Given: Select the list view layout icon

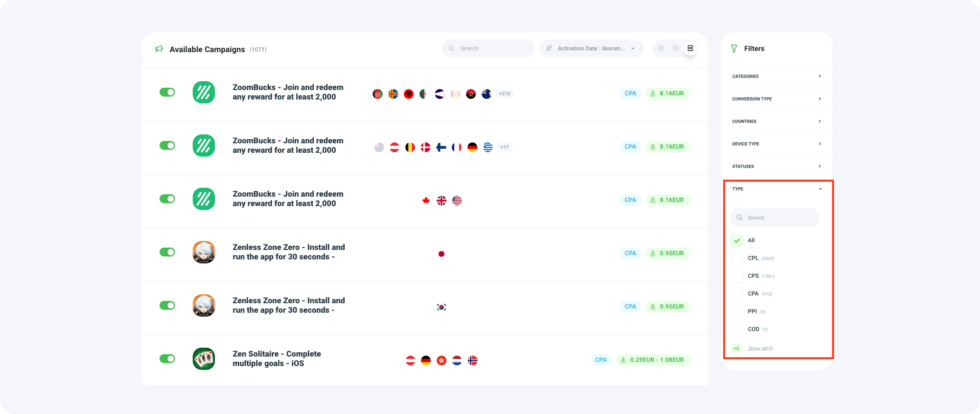Looking at the screenshot, I should coord(690,48).
